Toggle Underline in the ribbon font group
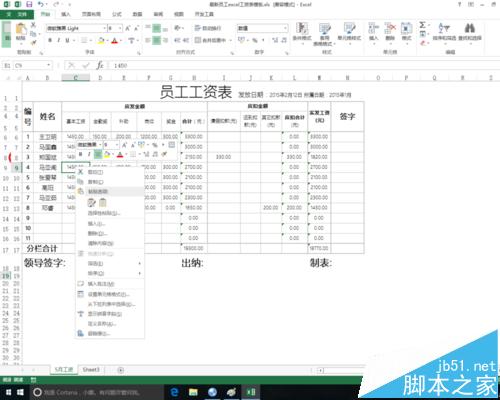 click(67, 40)
